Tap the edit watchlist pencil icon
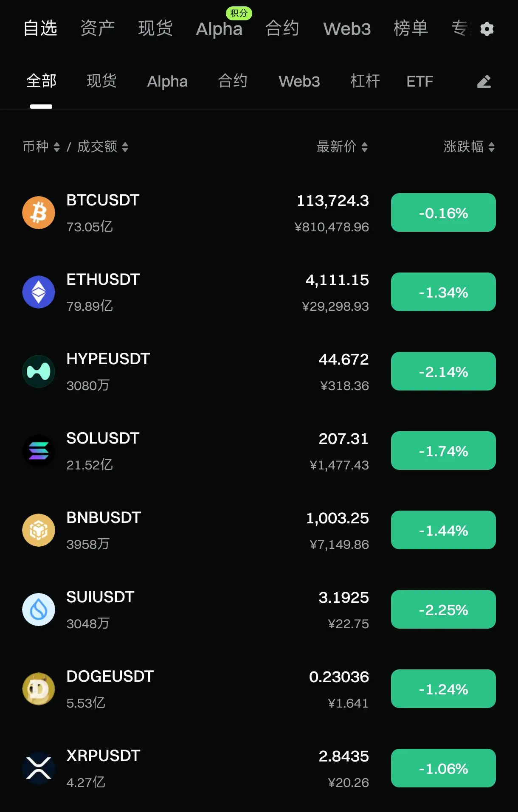Image resolution: width=518 pixels, height=812 pixels. click(484, 81)
